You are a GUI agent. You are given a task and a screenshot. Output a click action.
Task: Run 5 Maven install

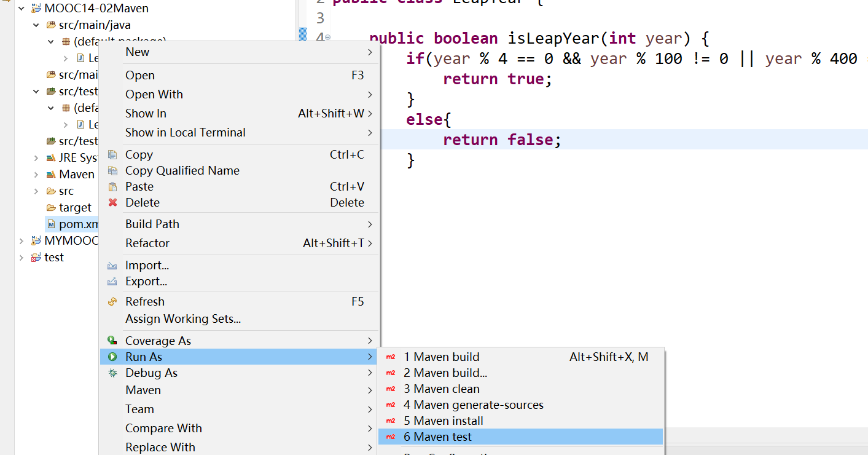pos(521,421)
